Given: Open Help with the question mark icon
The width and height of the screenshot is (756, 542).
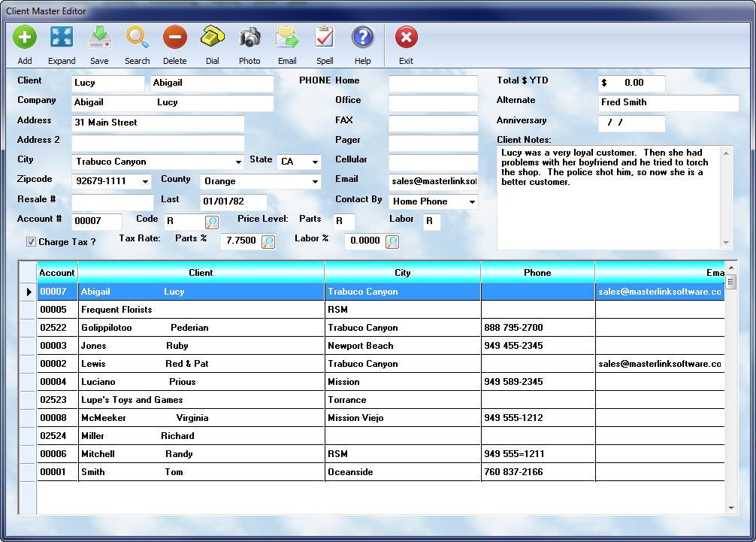Looking at the screenshot, I should (x=363, y=38).
